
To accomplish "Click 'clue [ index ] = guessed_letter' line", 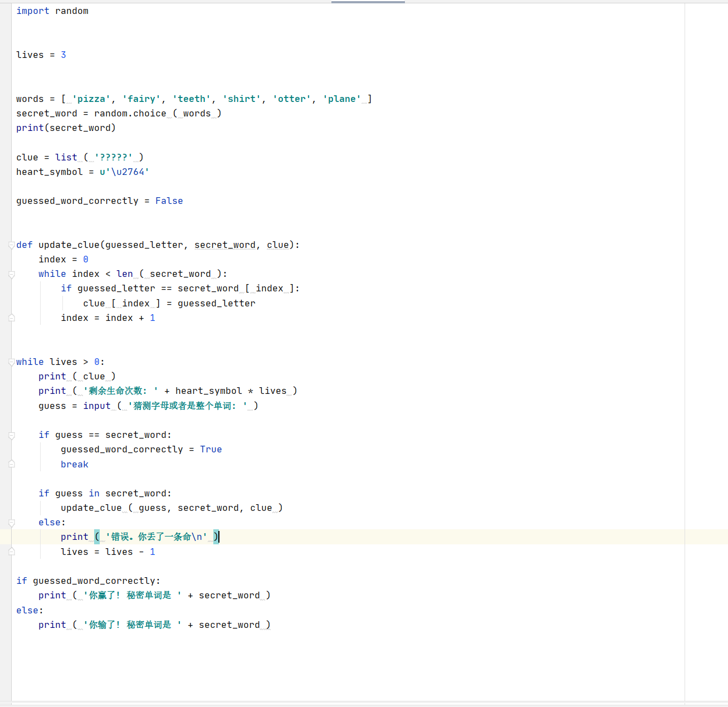I will point(169,303).
